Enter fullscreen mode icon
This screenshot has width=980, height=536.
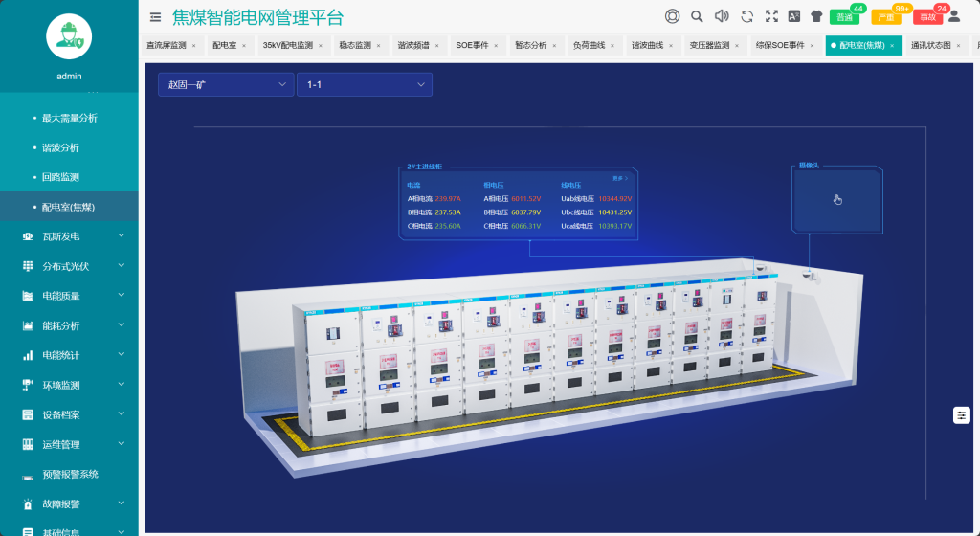772,17
